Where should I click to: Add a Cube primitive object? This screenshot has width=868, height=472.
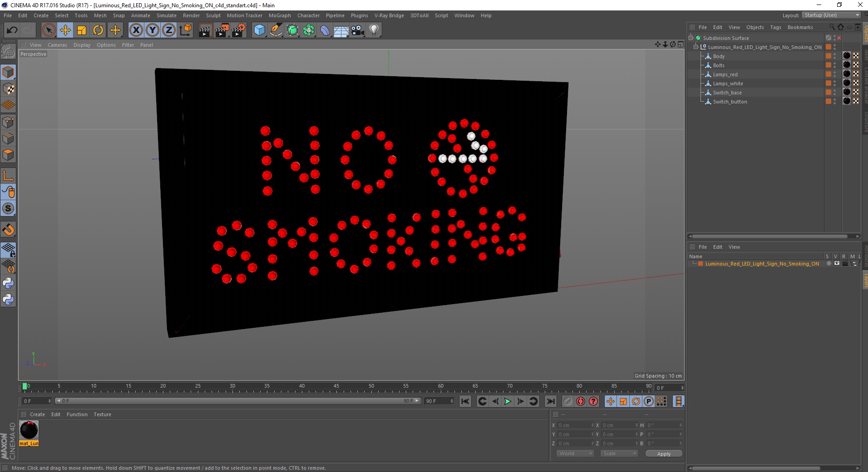tap(259, 30)
